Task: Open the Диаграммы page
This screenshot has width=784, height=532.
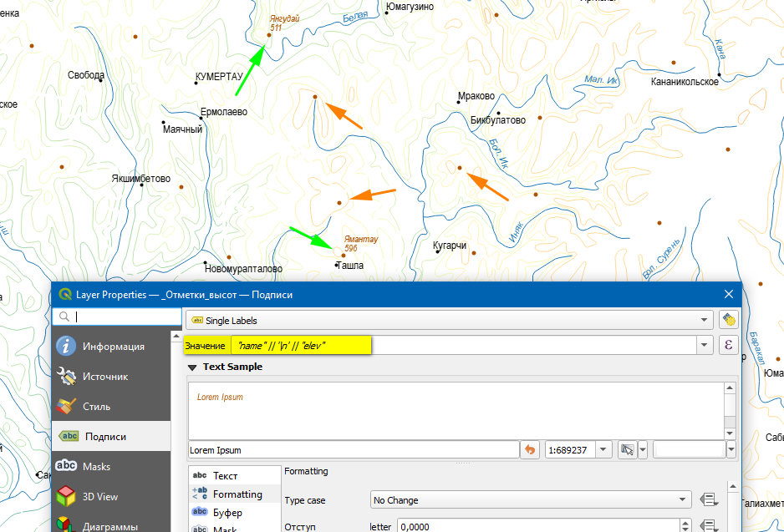Action: (x=109, y=526)
